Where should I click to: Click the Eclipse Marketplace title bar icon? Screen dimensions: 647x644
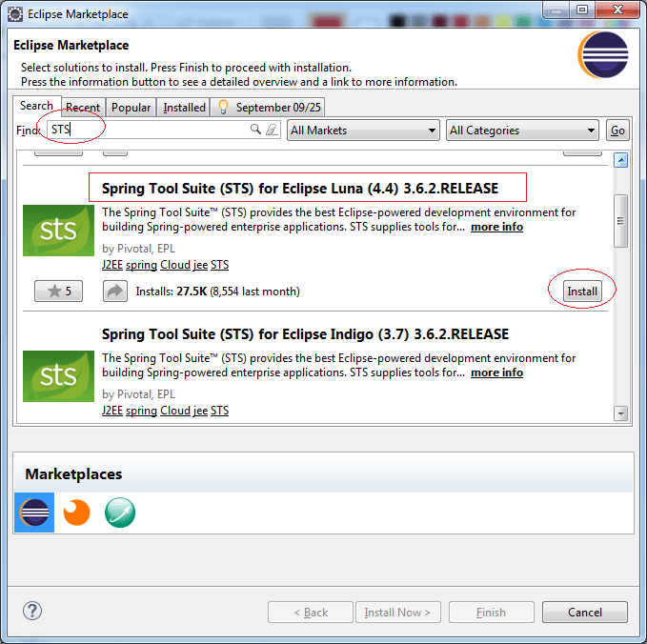15,14
